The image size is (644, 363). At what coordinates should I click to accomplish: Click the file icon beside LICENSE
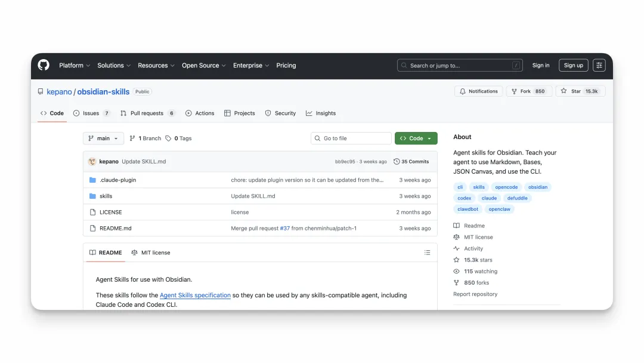92,212
